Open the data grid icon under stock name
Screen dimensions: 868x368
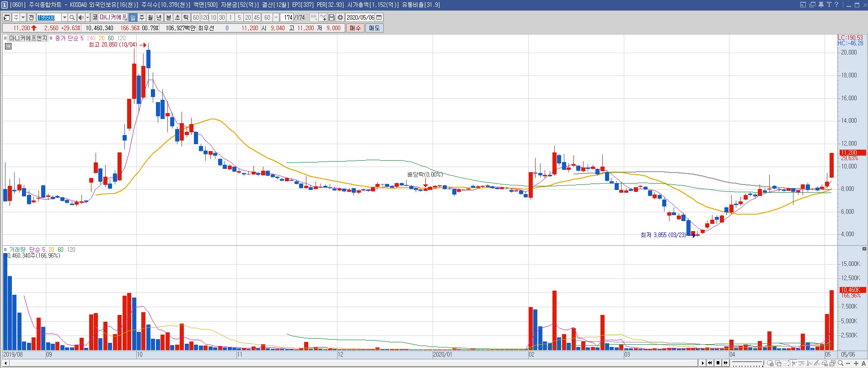click(x=8, y=46)
